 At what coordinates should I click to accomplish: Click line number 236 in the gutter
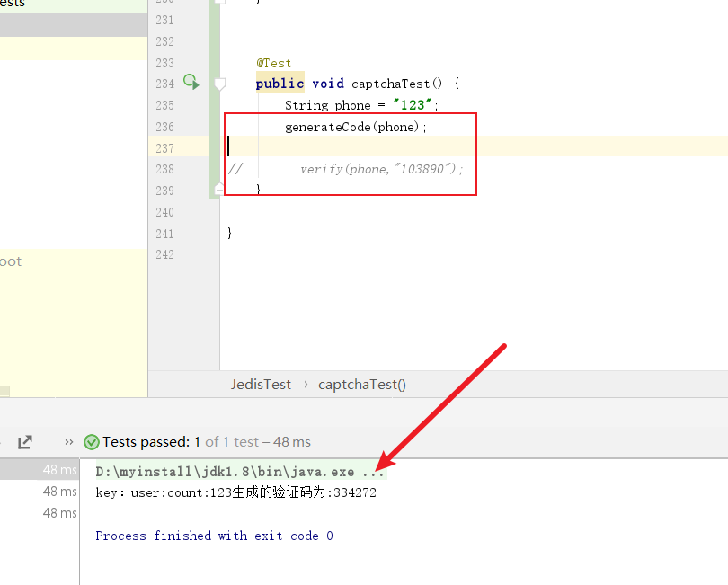[164, 127]
